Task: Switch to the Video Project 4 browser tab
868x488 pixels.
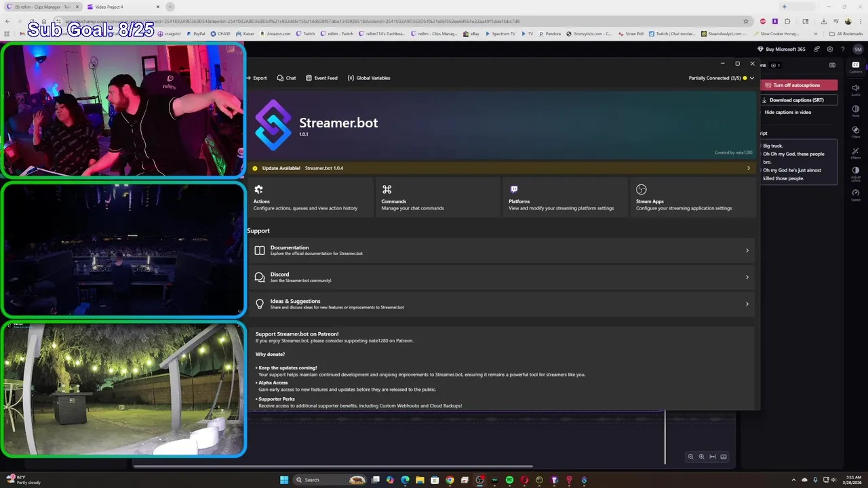Action: (x=123, y=7)
